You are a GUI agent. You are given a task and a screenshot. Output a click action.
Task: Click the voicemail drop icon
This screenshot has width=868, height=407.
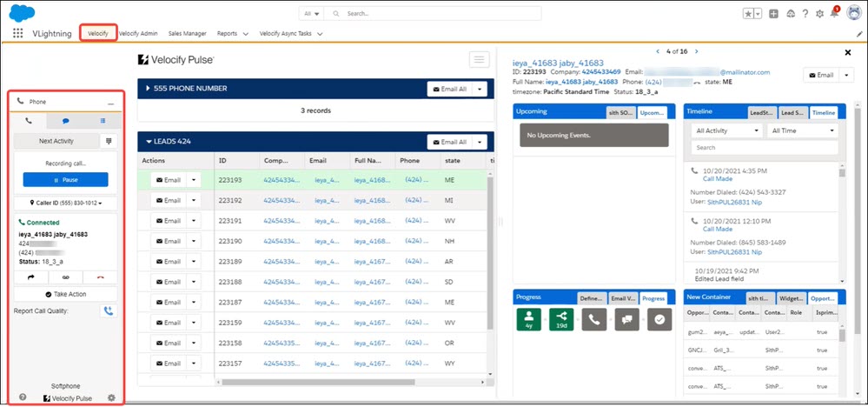pos(65,277)
